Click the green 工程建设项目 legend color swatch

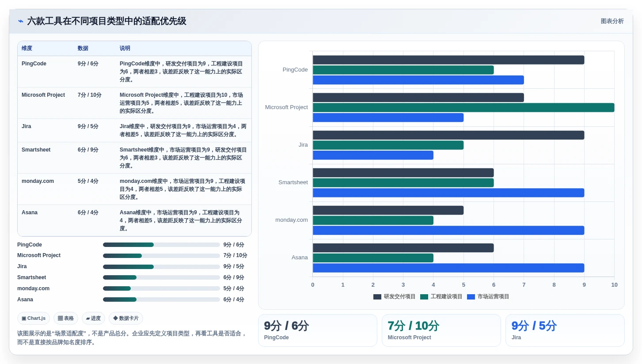click(x=424, y=296)
